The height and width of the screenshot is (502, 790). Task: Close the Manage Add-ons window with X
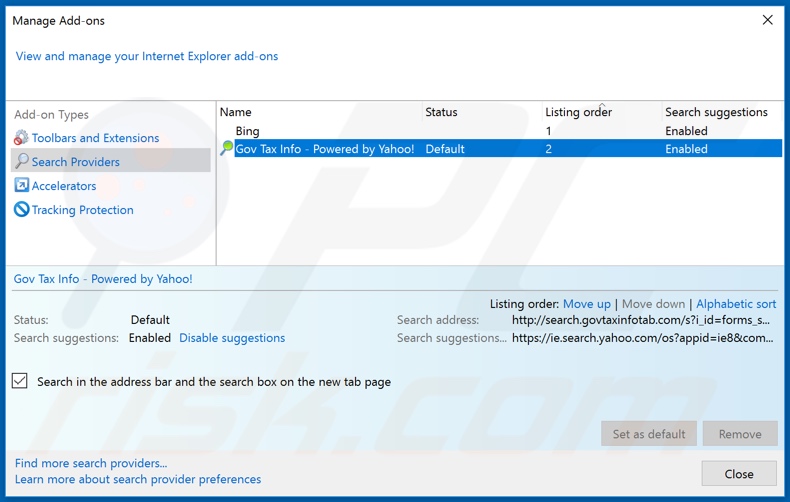click(767, 20)
